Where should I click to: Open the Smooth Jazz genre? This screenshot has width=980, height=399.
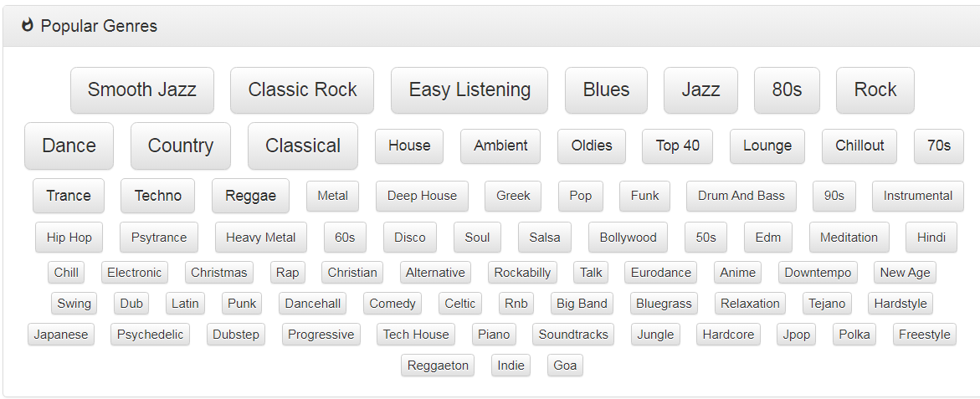pos(142,90)
